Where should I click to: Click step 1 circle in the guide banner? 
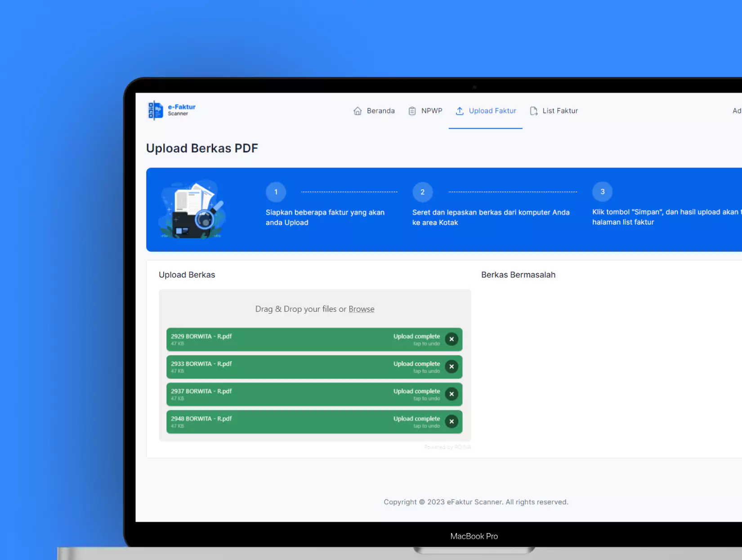tap(276, 192)
